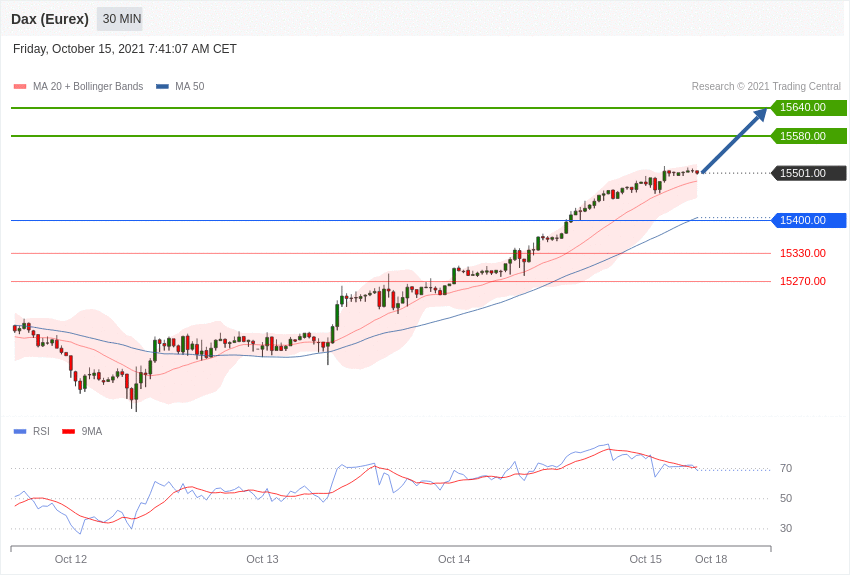Click the Research © 2021 Trading Central credit

tap(766, 87)
